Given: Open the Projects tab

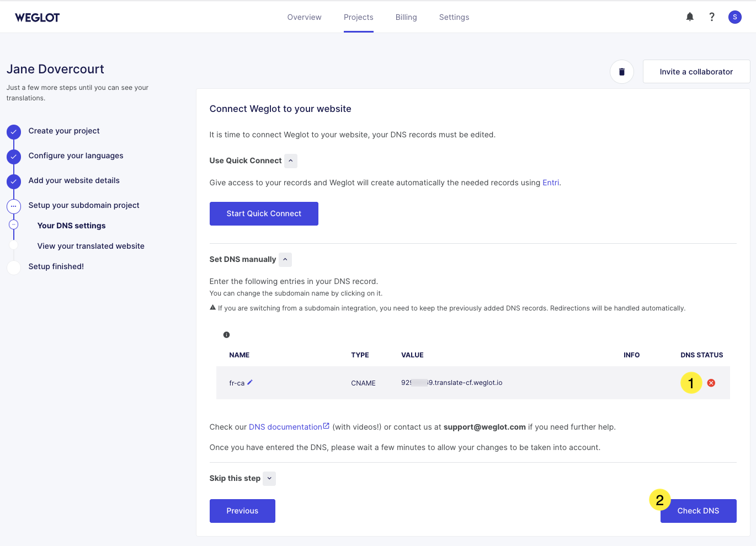Looking at the screenshot, I should [359, 17].
